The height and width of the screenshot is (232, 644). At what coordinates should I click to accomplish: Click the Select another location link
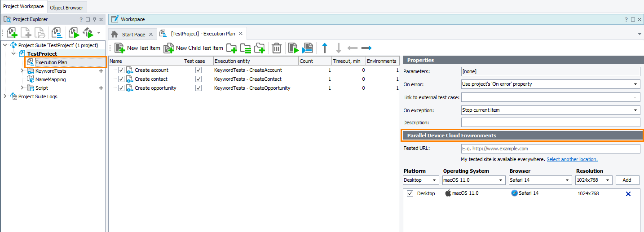[572, 159]
